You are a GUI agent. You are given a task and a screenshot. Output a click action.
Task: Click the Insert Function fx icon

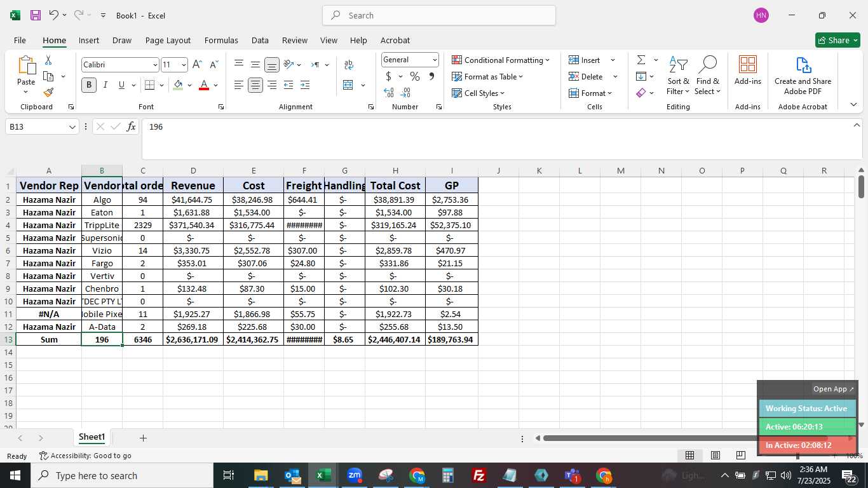(x=131, y=126)
